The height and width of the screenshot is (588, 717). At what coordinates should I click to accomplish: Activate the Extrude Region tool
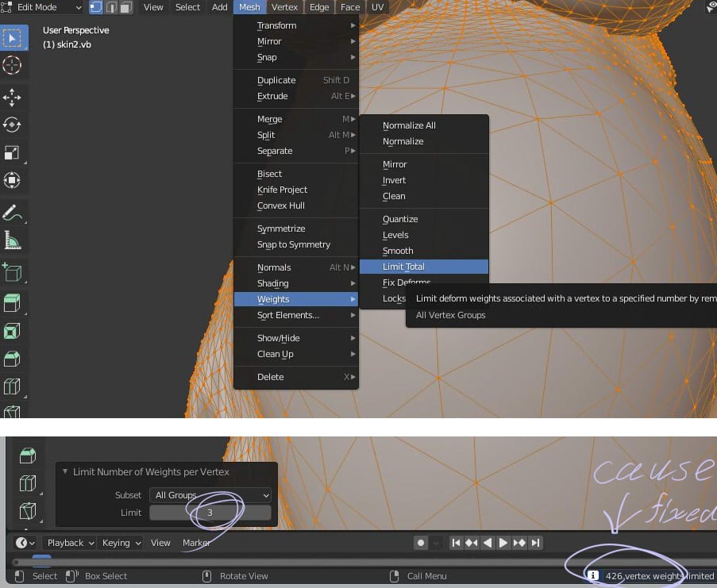pos(12,303)
